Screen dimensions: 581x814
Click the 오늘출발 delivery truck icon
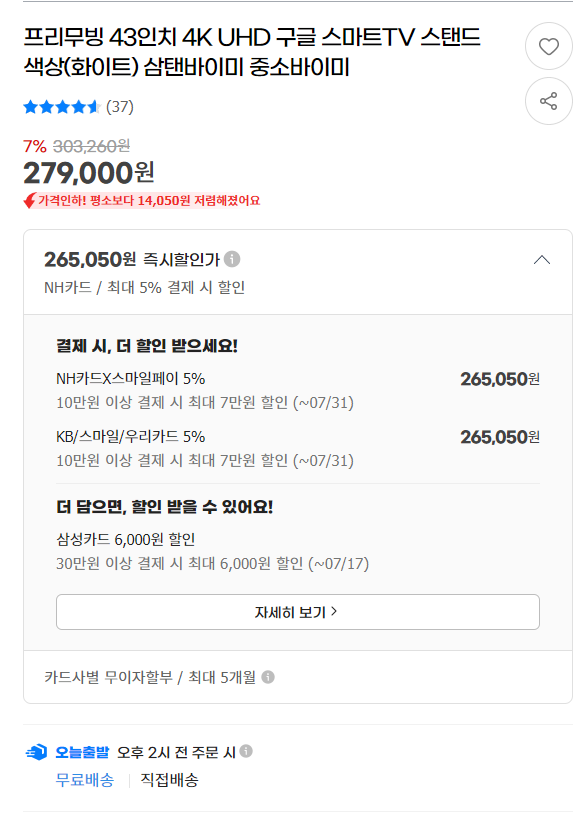click(36, 752)
